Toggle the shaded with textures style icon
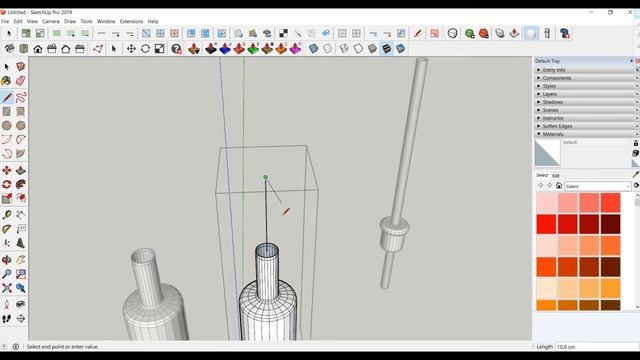Image resolution: width=640 pixels, height=360 pixels. [386, 49]
